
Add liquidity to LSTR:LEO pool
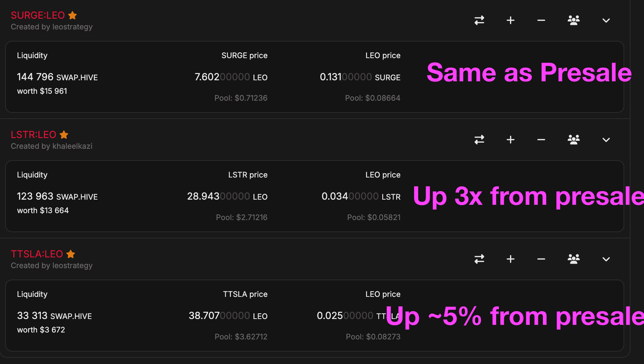point(510,140)
